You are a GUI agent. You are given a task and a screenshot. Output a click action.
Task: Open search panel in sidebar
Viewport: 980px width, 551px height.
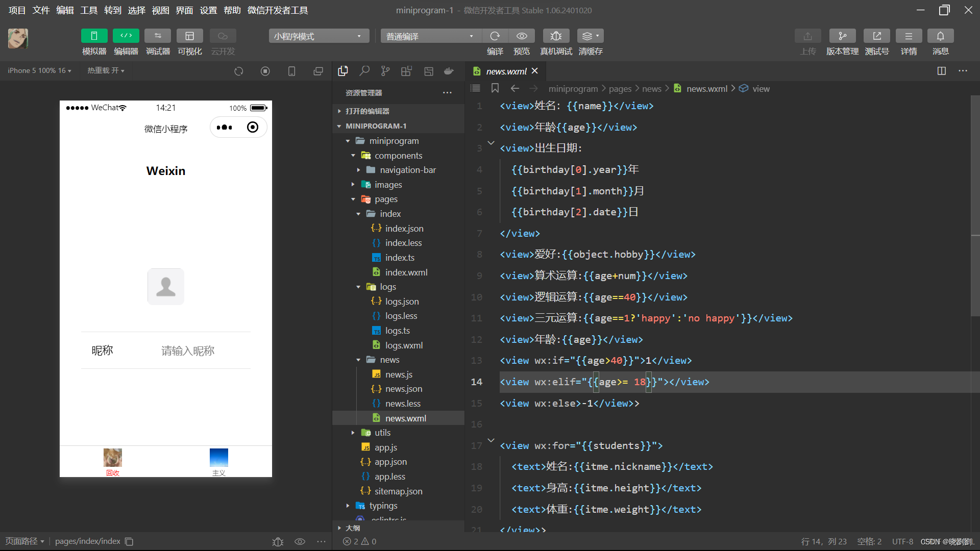coord(364,71)
